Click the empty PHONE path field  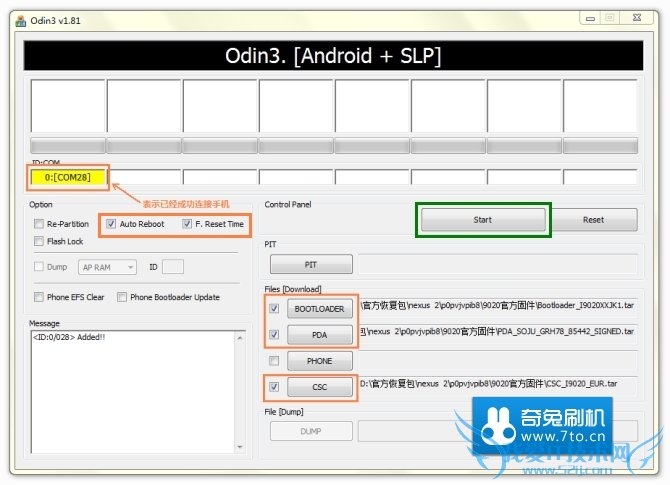coord(498,361)
